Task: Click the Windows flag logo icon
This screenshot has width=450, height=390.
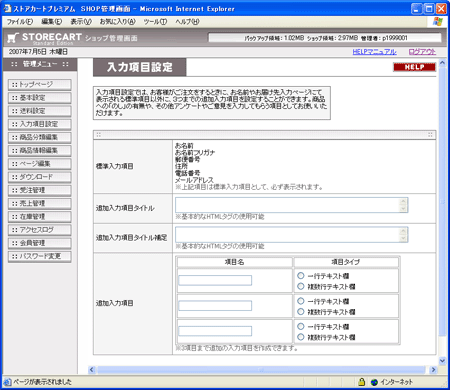Action: pos(438,22)
